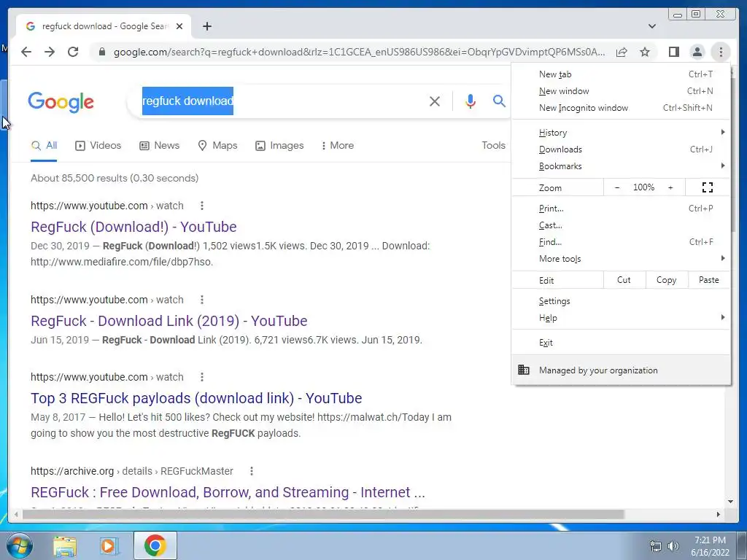Expand More search categories

pyautogui.click(x=338, y=145)
